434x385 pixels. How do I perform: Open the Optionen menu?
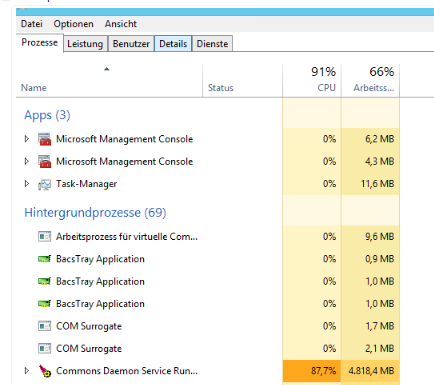point(73,24)
